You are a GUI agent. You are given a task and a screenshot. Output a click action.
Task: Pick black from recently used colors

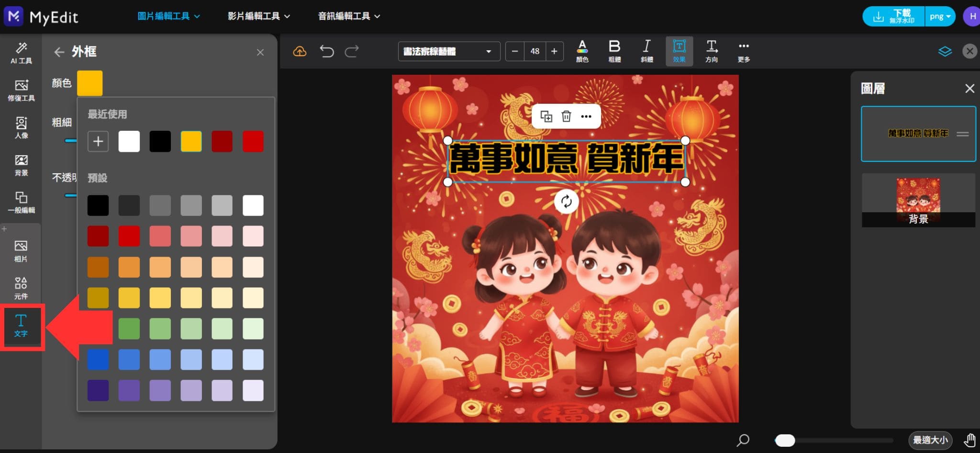coord(160,141)
